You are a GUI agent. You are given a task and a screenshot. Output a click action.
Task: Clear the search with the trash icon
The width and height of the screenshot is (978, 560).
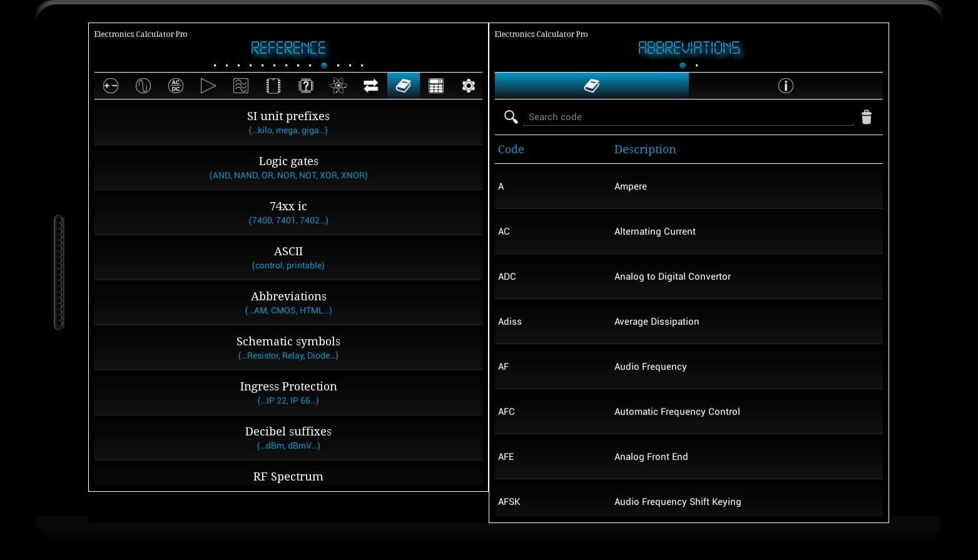866,117
